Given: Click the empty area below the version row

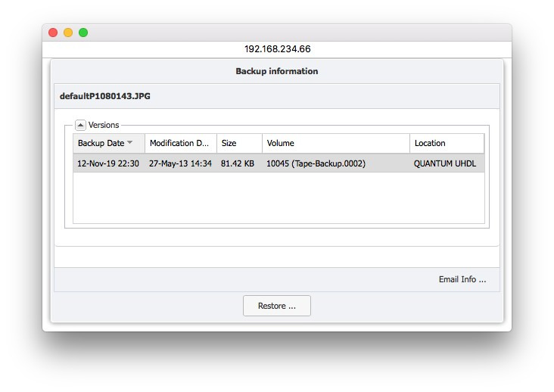Looking at the screenshot, I should point(278,198).
